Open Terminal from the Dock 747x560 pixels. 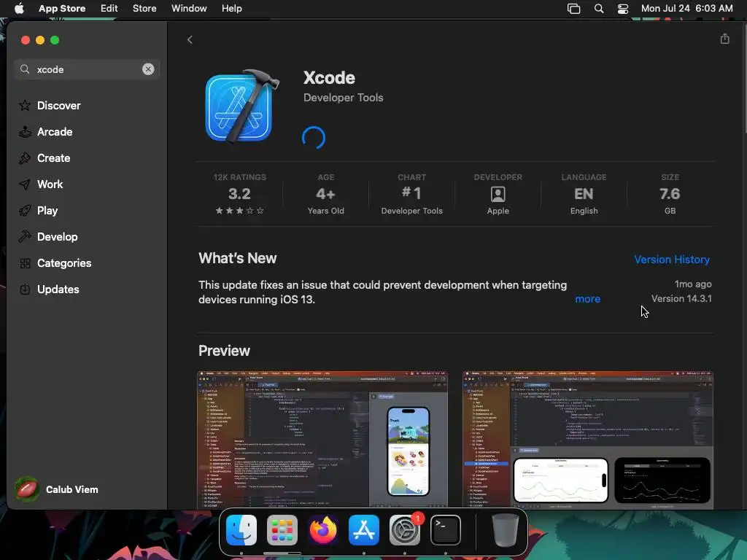click(446, 530)
